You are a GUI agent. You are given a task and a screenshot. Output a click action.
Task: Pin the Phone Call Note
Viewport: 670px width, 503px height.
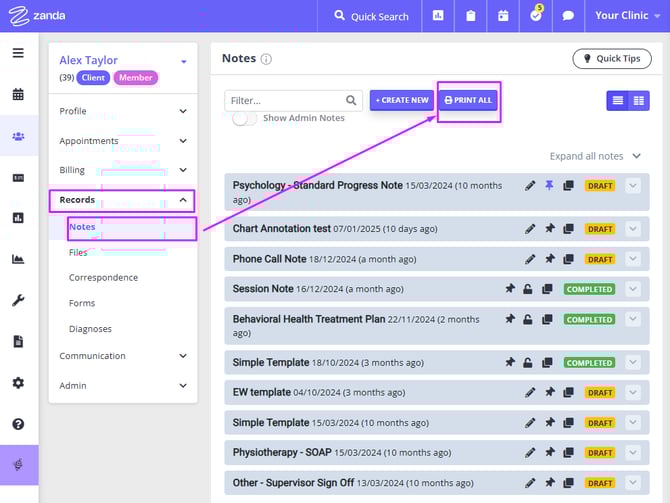tap(547, 259)
